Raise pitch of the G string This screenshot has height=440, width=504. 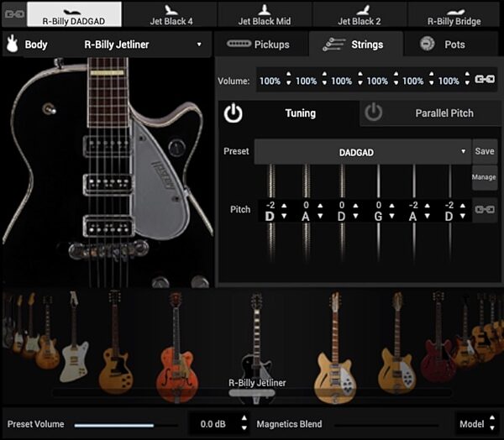pyautogui.click(x=391, y=206)
